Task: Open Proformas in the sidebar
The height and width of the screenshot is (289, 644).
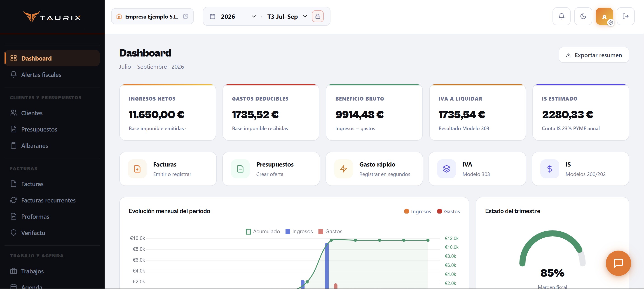Action: coord(52,216)
